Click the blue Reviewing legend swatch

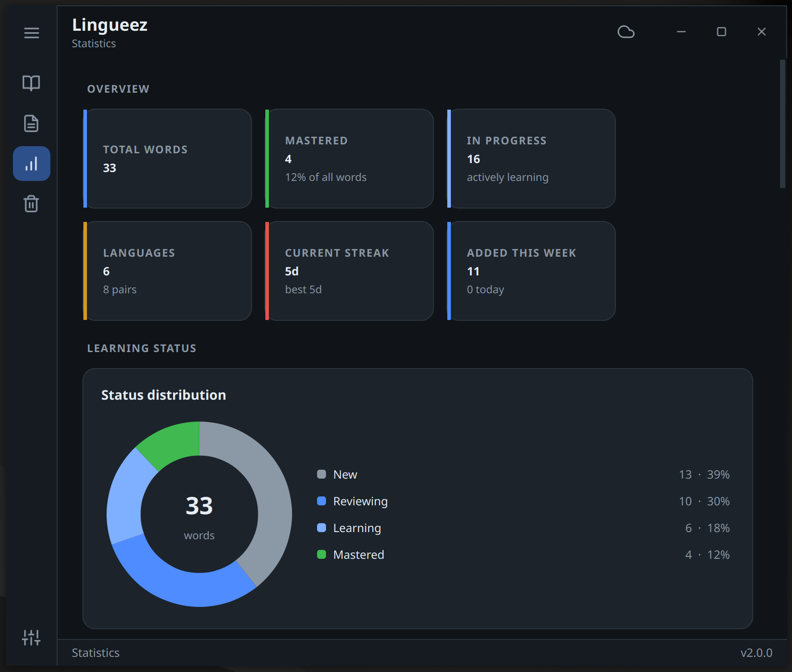(322, 501)
